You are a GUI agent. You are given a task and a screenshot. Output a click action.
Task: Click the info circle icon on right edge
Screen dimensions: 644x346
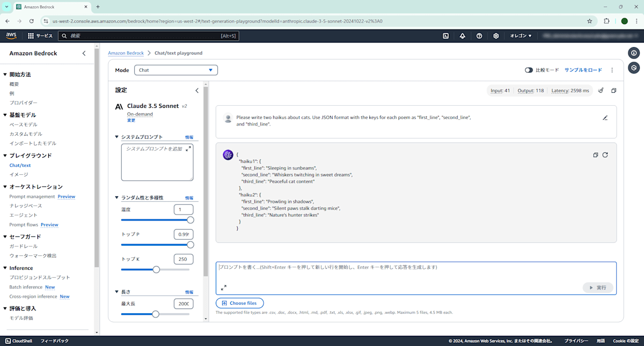coord(634,53)
